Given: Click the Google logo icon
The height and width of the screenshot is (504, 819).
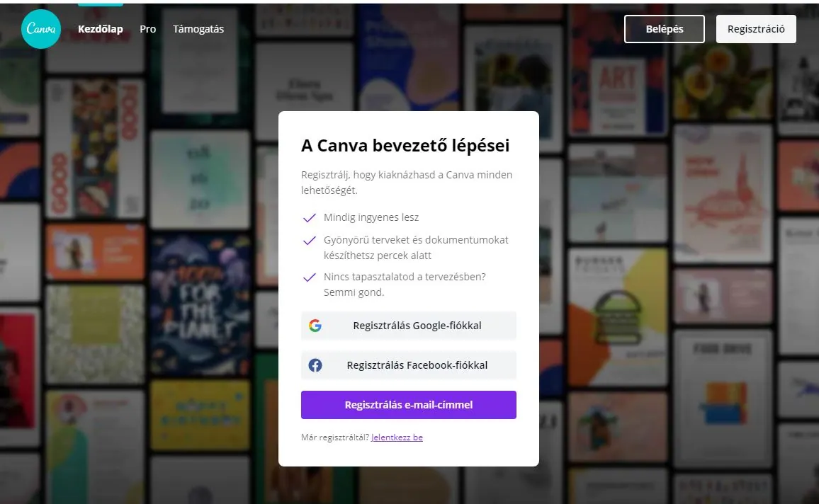Looking at the screenshot, I should click(315, 326).
